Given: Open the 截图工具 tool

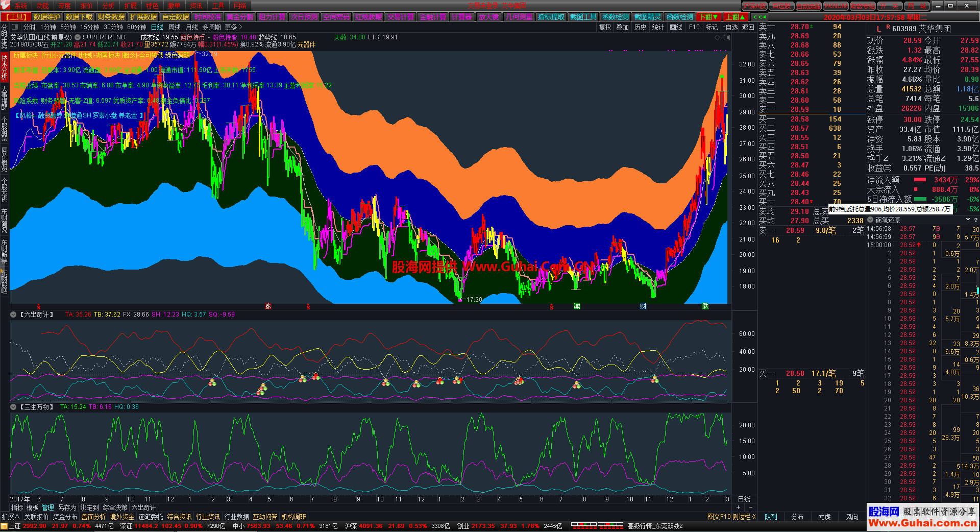Looking at the screenshot, I should [583, 17].
